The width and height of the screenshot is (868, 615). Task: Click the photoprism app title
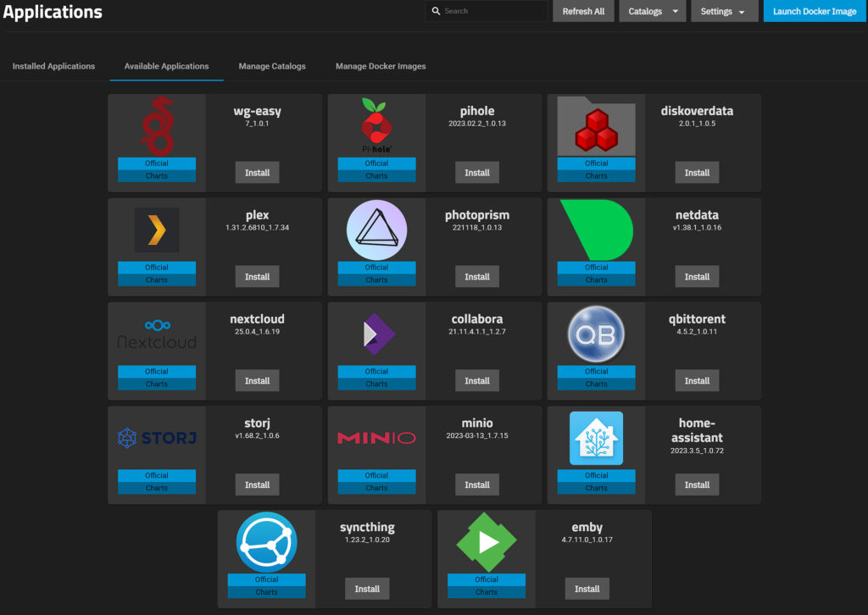pyautogui.click(x=477, y=215)
